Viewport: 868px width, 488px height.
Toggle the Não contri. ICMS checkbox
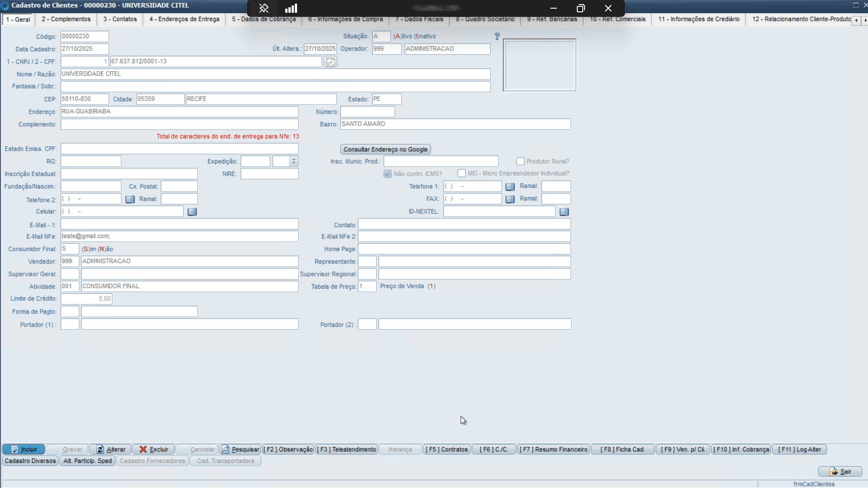coord(388,174)
